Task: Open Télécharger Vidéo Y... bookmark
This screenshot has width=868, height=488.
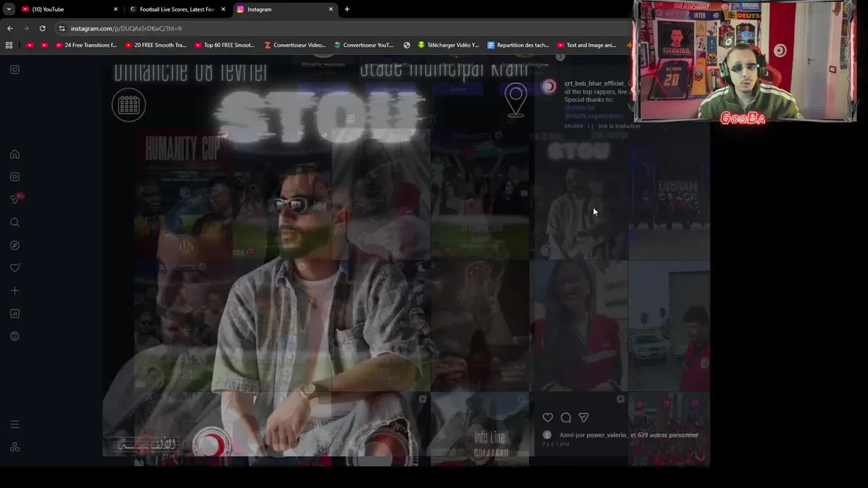Action: coord(449,45)
